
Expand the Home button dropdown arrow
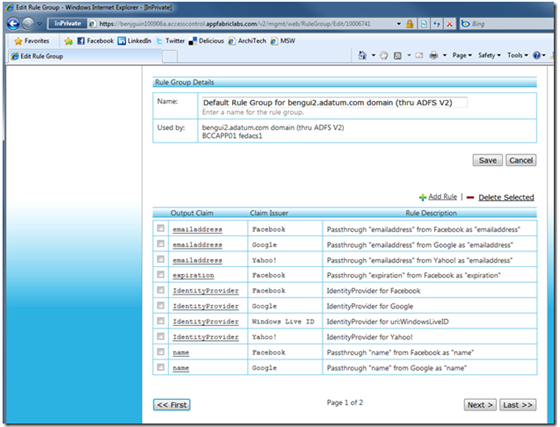pyautogui.click(x=374, y=55)
